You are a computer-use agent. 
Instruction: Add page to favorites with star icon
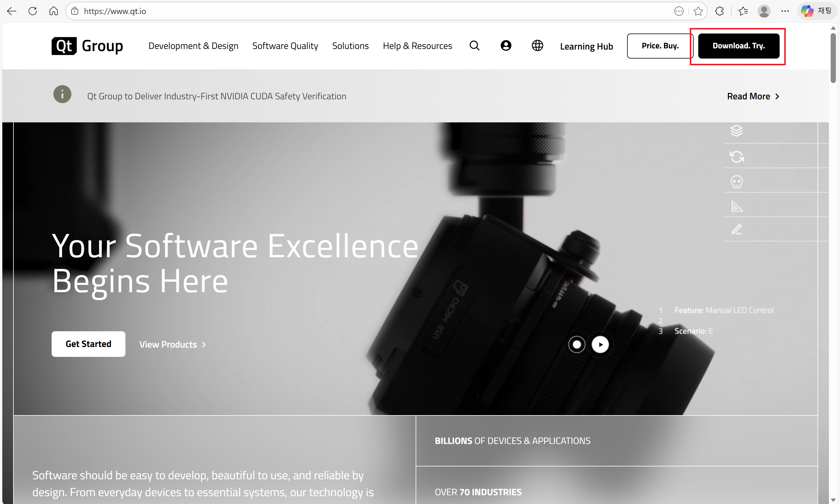[x=698, y=11]
